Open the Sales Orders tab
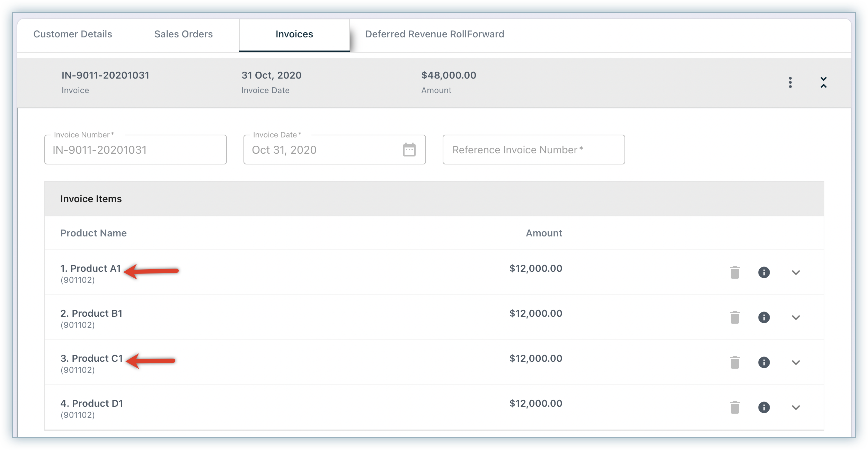The height and width of the screenshot is (450, 868). pyautogui.click(x=184, y=34)
